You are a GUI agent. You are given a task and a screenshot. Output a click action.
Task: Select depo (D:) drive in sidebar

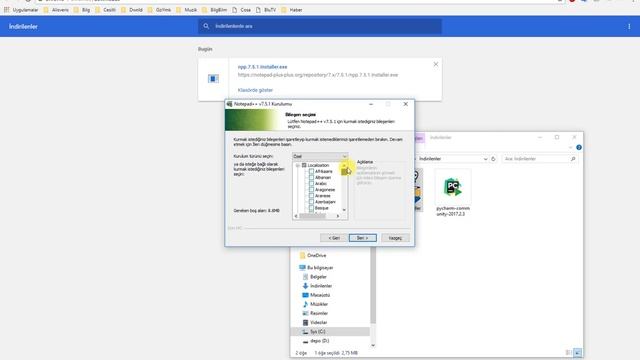(x=316, y=341)
